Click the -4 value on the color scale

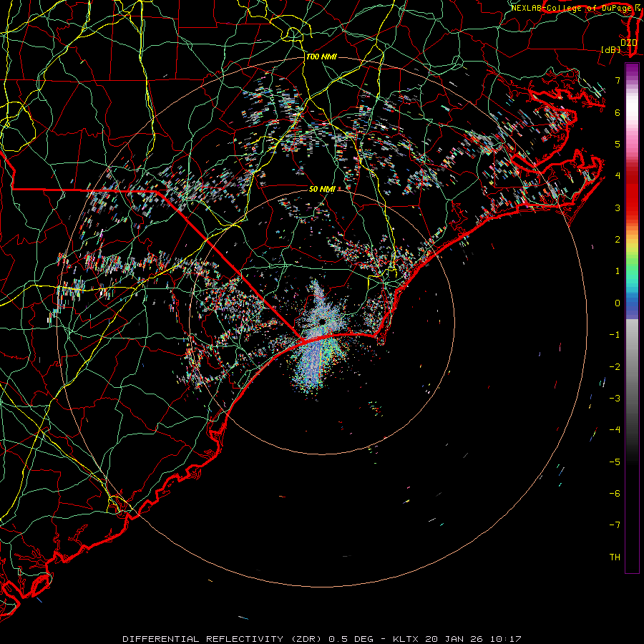(x=615, y=430)
